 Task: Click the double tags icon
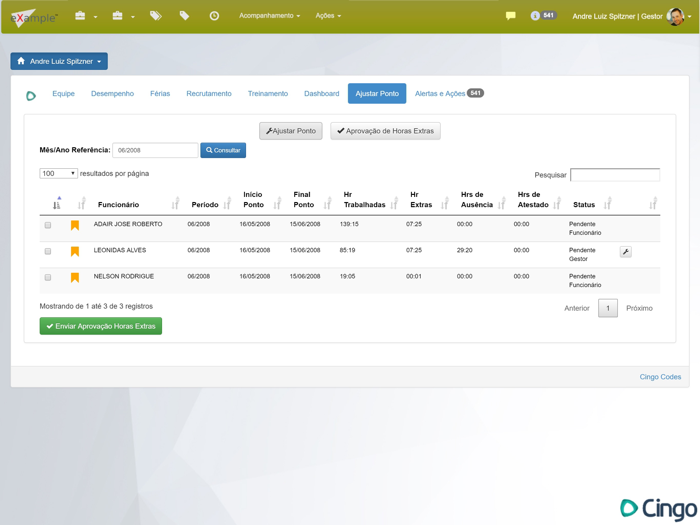click(155, 16)
